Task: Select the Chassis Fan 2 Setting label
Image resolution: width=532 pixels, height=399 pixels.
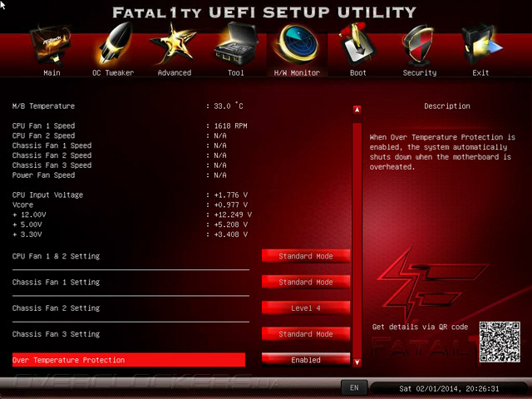Action: coord(56,308)
